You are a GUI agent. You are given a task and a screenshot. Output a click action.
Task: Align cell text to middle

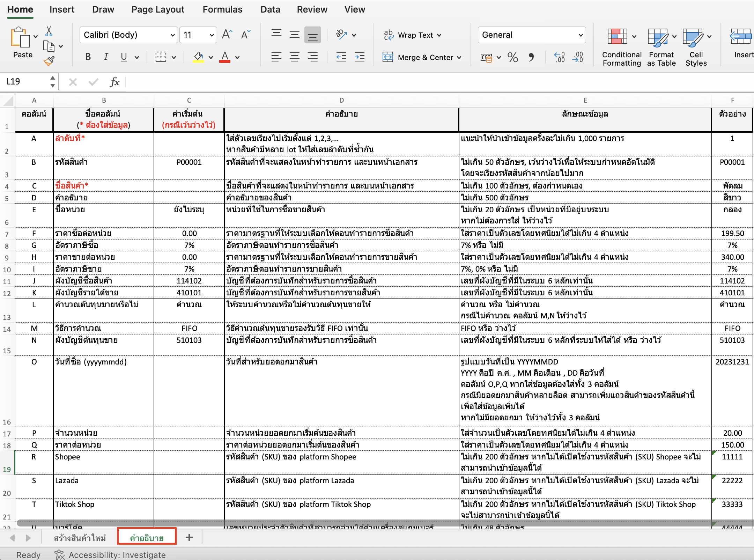(x=295, y=35)
